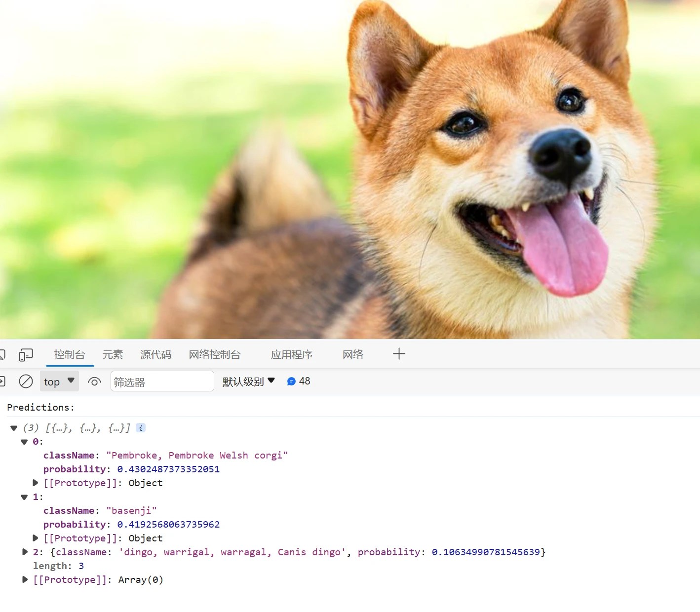Open the create live expression eye icon
The width and height of the screenshot is (700, 612).
click(x=94, y=381)
